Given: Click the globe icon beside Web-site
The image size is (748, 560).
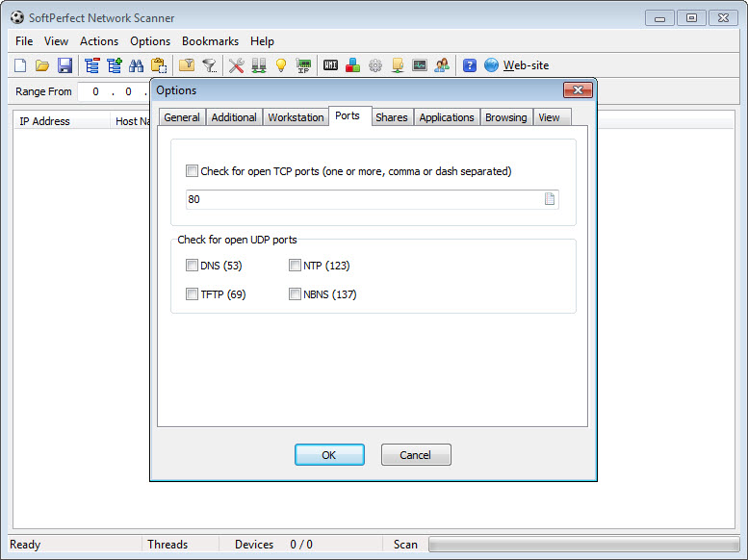Looking at the screenshot, I should click(x=491, y=65).
